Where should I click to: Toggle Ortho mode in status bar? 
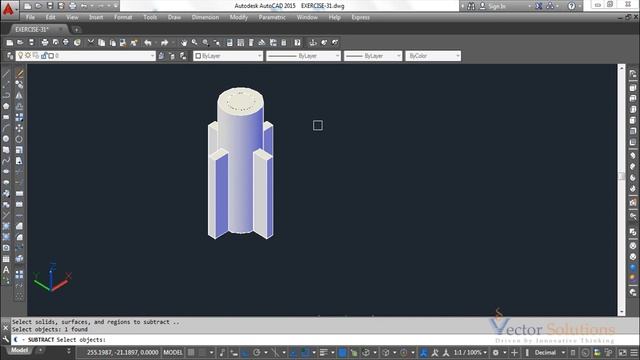coord(245,352)
